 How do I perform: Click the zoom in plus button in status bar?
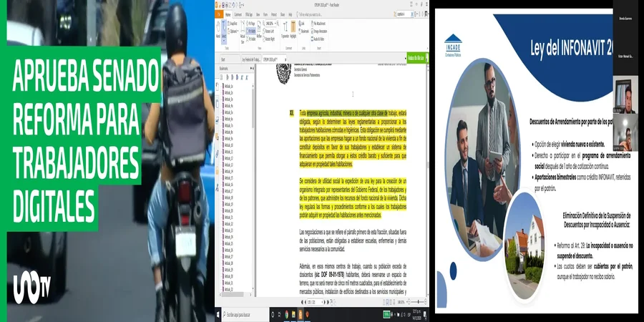pyautogui.click(x=426, y=302)
